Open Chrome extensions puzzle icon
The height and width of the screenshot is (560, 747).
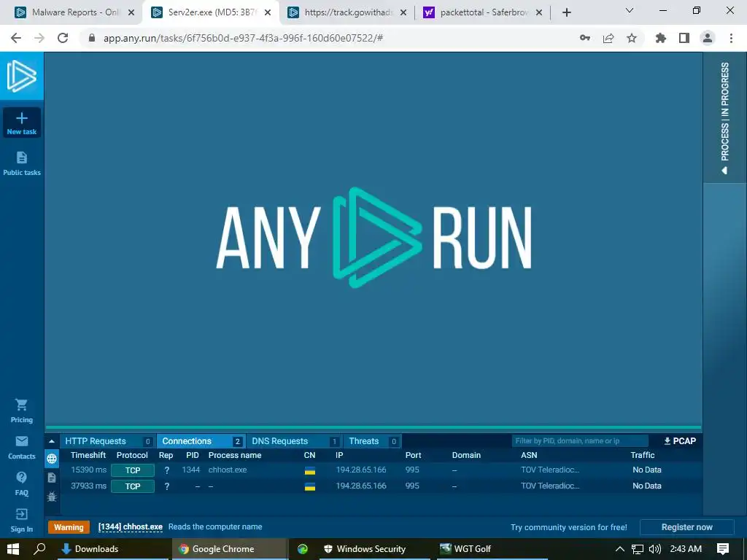point(661,38)
